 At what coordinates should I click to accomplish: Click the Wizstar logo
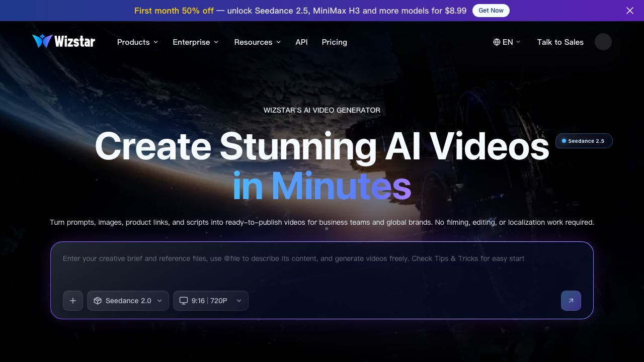tap(63, 41)
